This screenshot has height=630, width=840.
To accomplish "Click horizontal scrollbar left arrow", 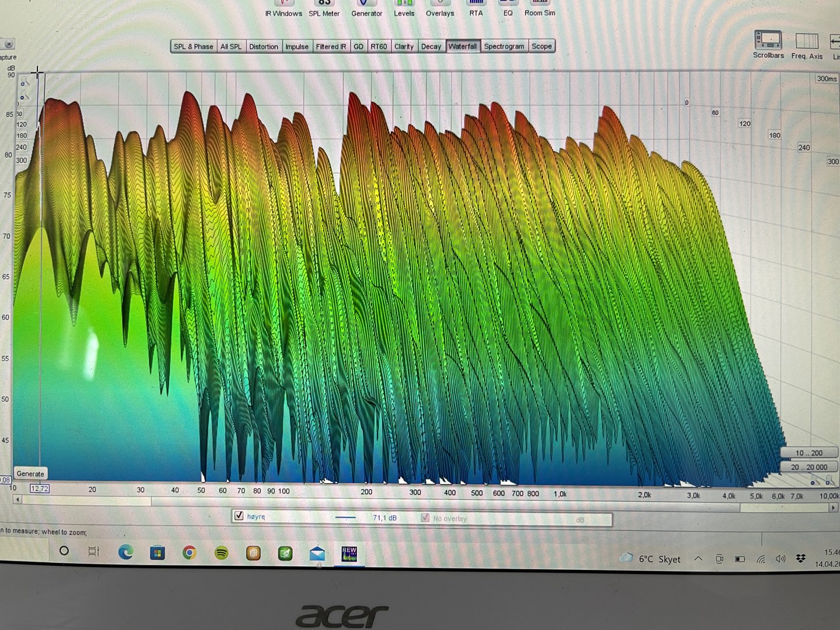I will (17, 500).
